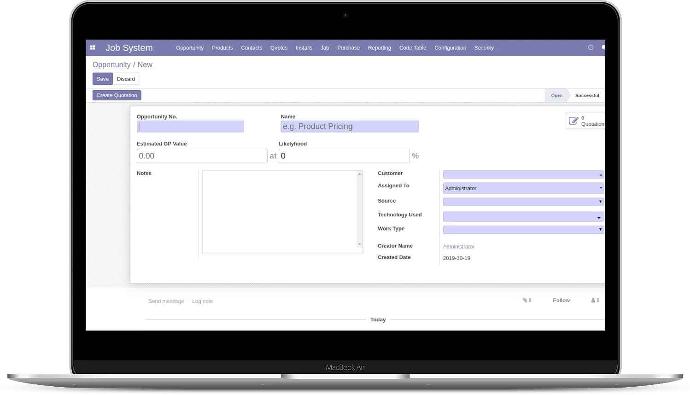Expand the Work Type dropdown
The image size is (690, 395).
coord(523,229)
